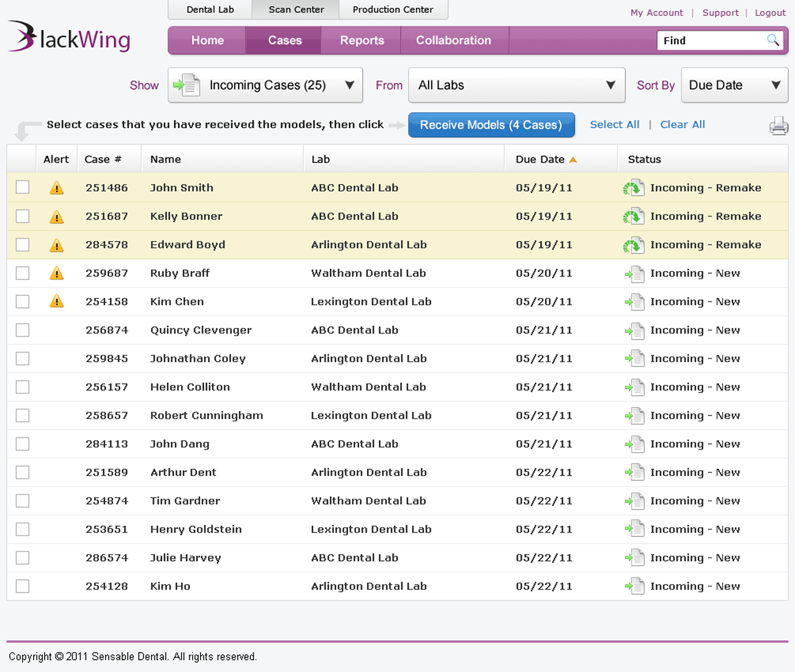Check the box for case 251687 Kelly Bonner
The height and width of the screenshot is (672, 795).
22,216
